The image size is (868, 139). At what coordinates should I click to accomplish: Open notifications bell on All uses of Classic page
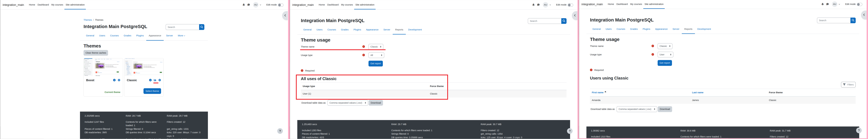[x=533, y=5]
